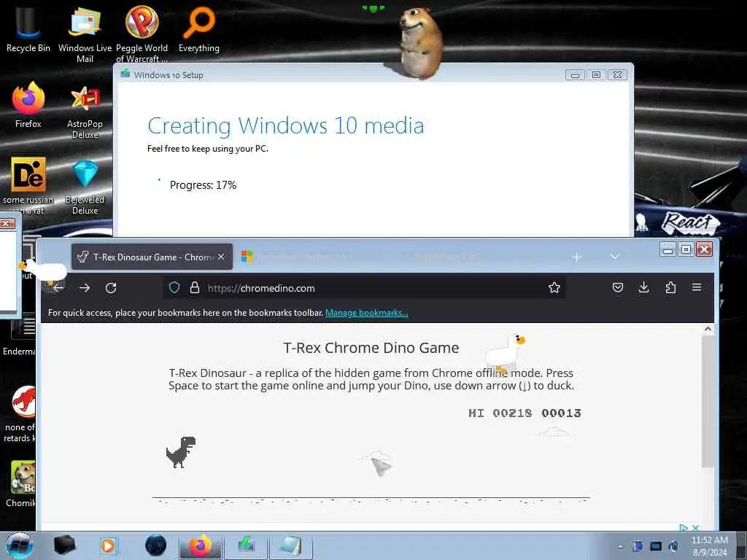Maximize the Firefox window

(686, 249)
